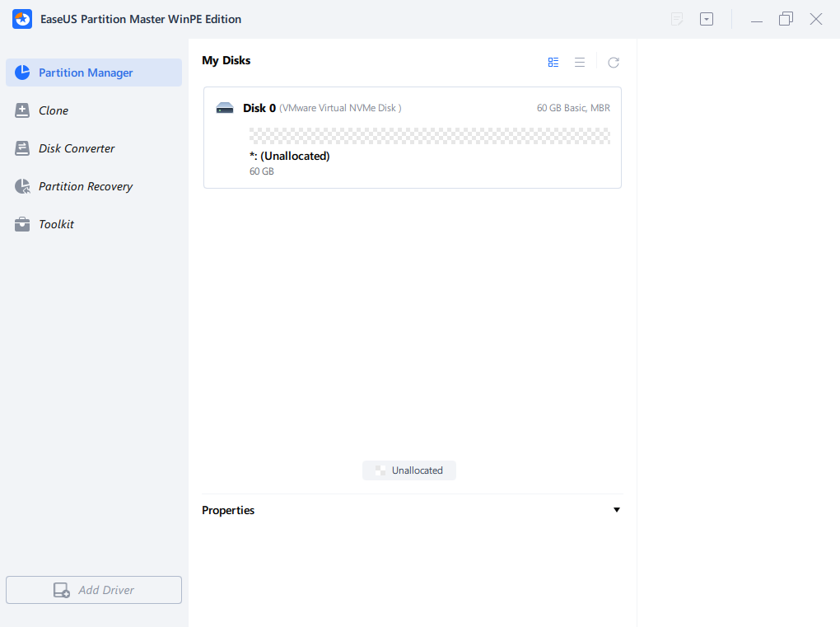
Task: Switch to compact list disk view
Action: (580, 62)
